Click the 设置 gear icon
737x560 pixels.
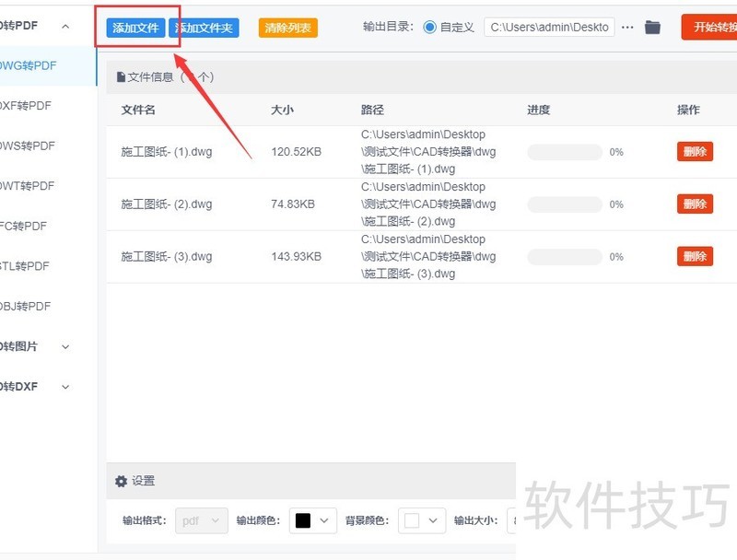[121, 482]
